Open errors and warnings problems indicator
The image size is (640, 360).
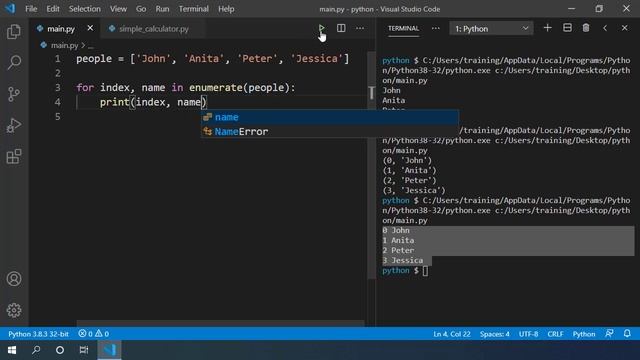pyautogui.click(x=93, y=333)
